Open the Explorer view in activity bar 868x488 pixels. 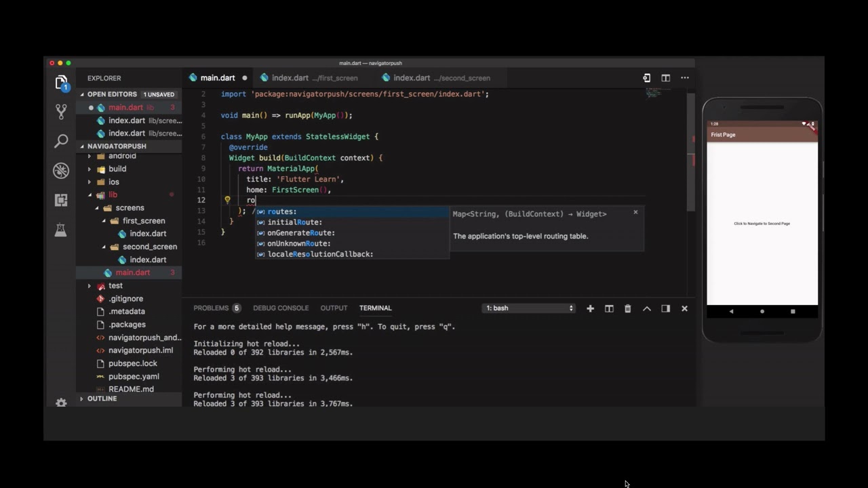pos(61,83)
